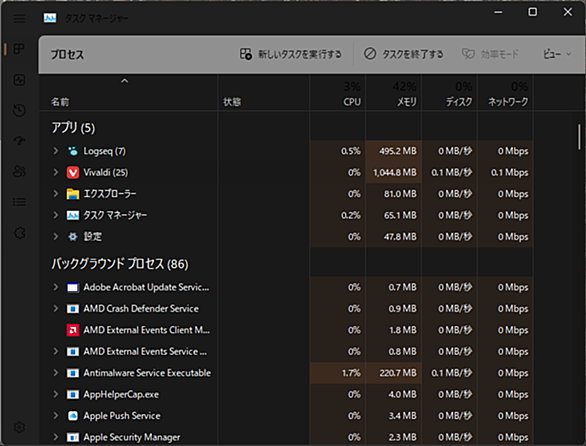Viewport: 586px width, 446px height.
Task: Open the Users page icon in sidebar
Action: pyautogui.click(x=19, y=171)
